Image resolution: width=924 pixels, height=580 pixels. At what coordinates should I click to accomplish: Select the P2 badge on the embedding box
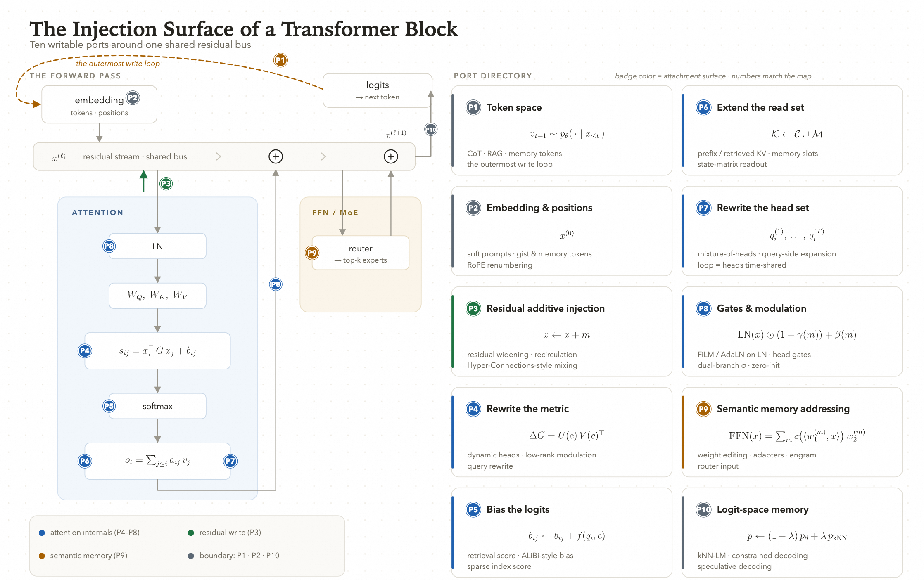(x=133, y=98)
